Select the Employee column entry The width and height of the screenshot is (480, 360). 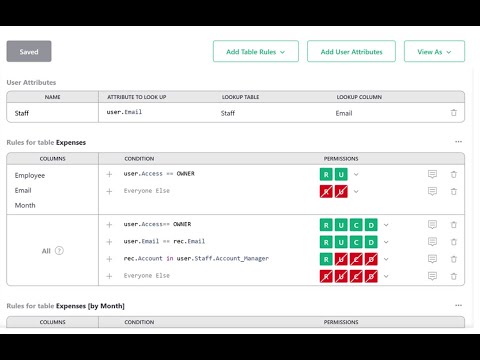(30, 175)
